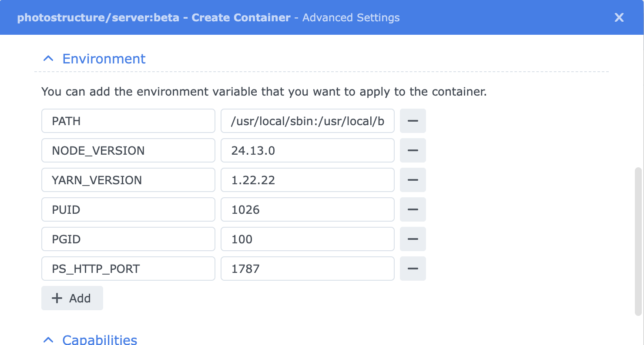This screenshot has width=644, height=345.
Task: Remove the PS_HTTP_PORT environment variable
Action: point(413,269)
